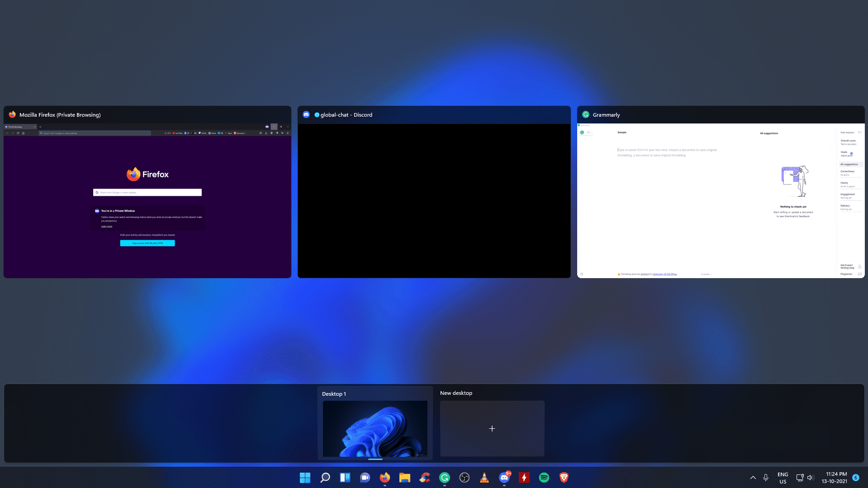Open the Windows Start menu
Image resolution: width=868 pixels, height=488 pixels.
click(x=305, y=478)
